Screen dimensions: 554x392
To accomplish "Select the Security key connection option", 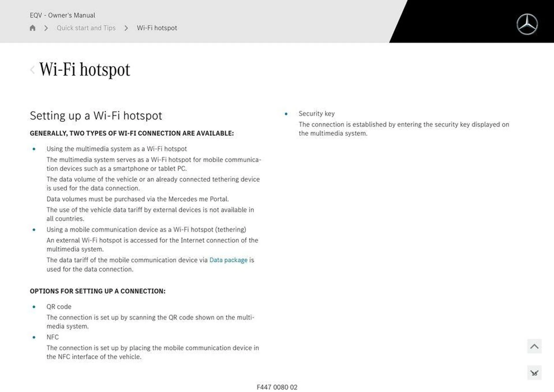I will (x=317, y=113).
